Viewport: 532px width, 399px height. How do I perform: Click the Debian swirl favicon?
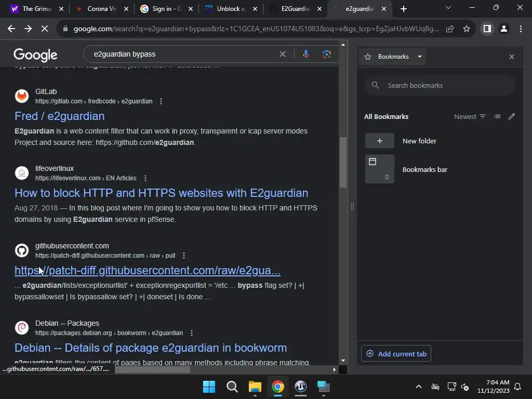[x=22, y=328]
